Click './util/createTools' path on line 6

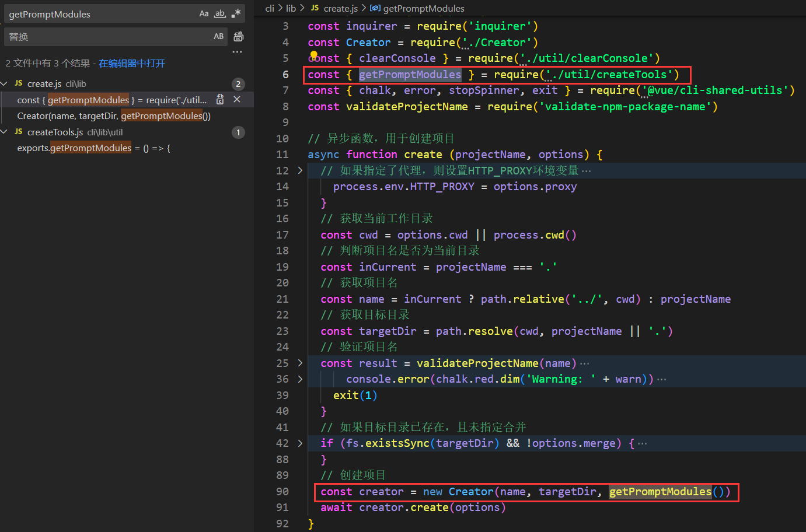(x=610, y=75)
